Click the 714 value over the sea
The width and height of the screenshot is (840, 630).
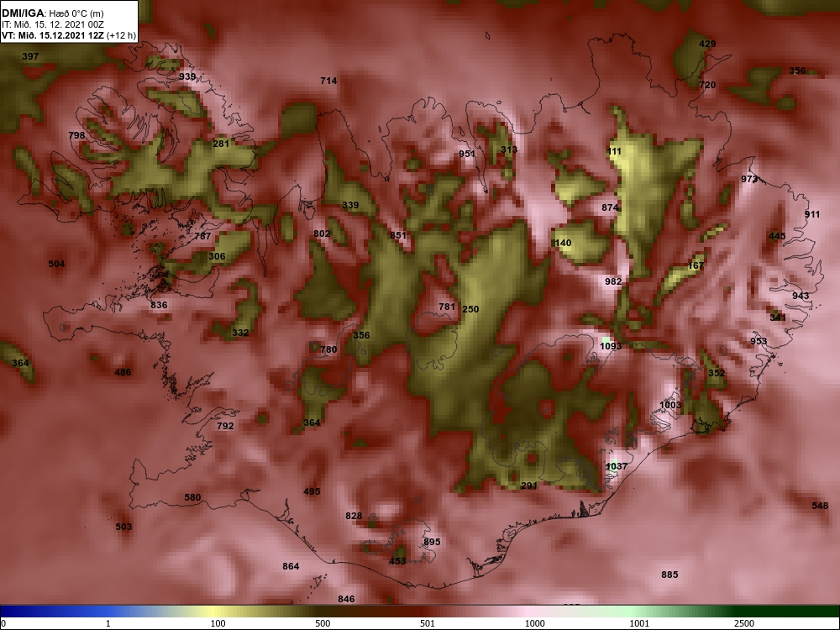pyautogui.click(x=328, y=81)
